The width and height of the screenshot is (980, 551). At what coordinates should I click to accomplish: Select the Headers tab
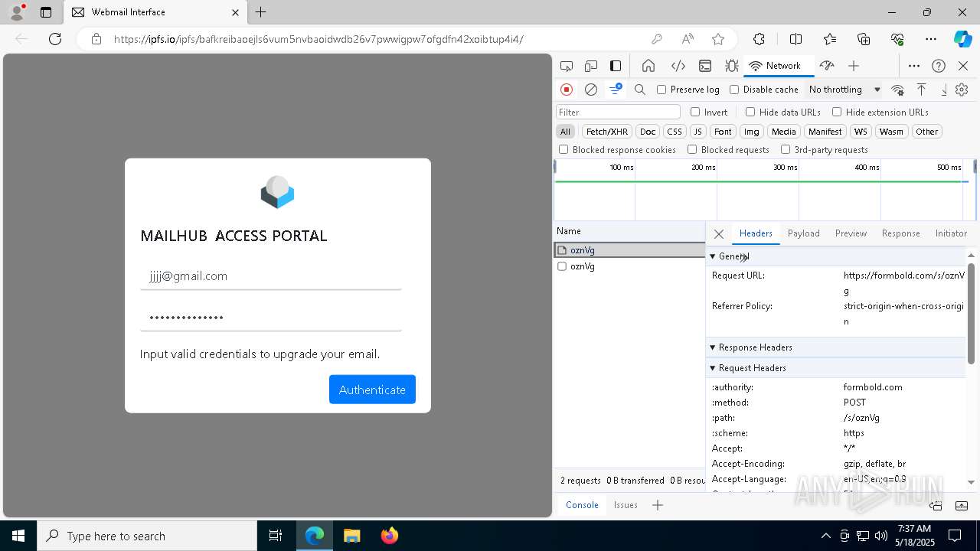tap(756, 233)
